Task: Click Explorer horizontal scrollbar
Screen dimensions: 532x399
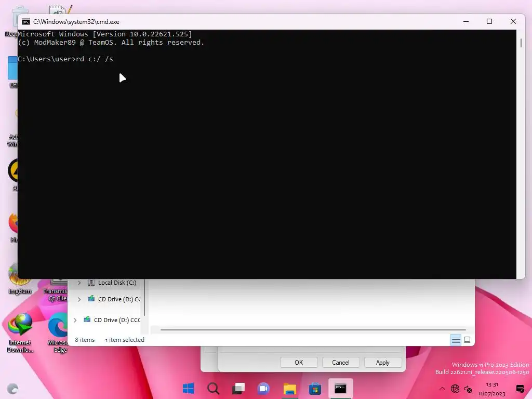Action: tap(313, 329)
